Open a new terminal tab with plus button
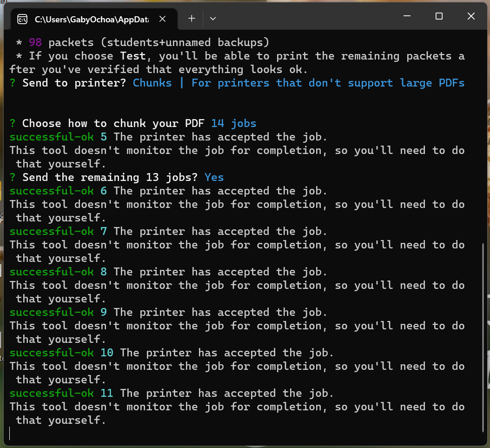490x448 pixels. tap(192, 19)
